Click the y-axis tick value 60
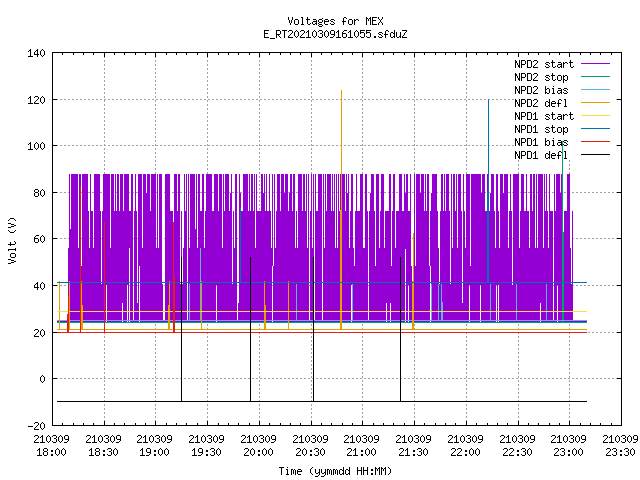 click(39, 239)
